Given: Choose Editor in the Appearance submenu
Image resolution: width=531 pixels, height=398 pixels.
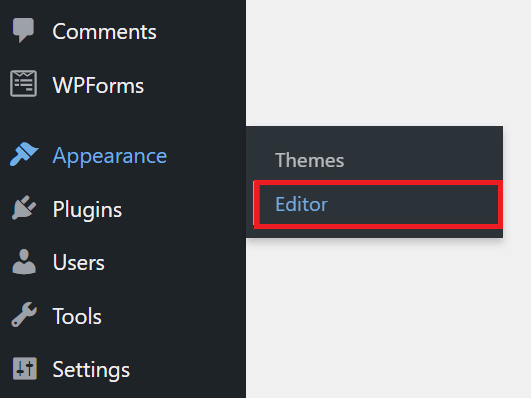Looking at the screenshot, I should 378,204.
